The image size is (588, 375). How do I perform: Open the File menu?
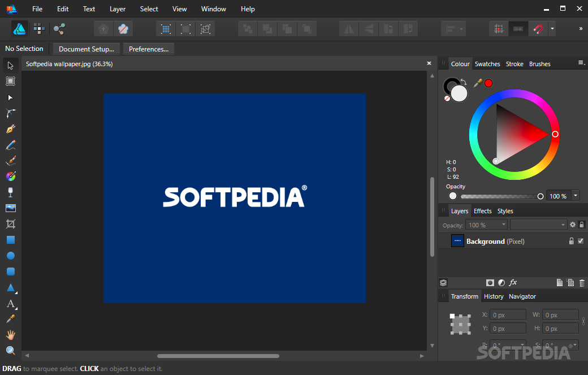tap(37, 9)
